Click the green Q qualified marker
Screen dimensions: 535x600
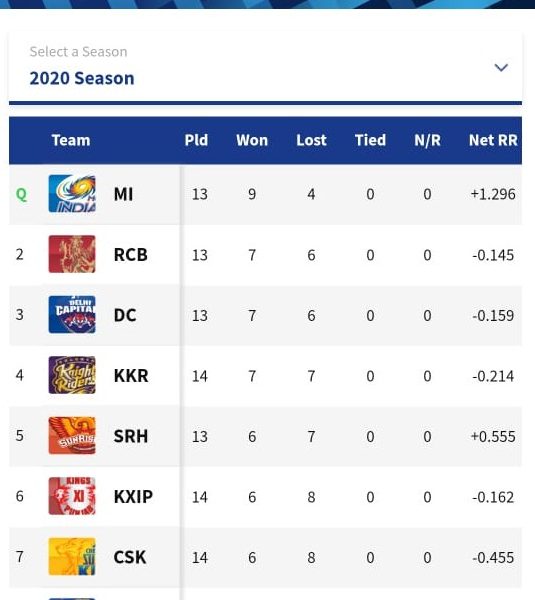point(21,194)
